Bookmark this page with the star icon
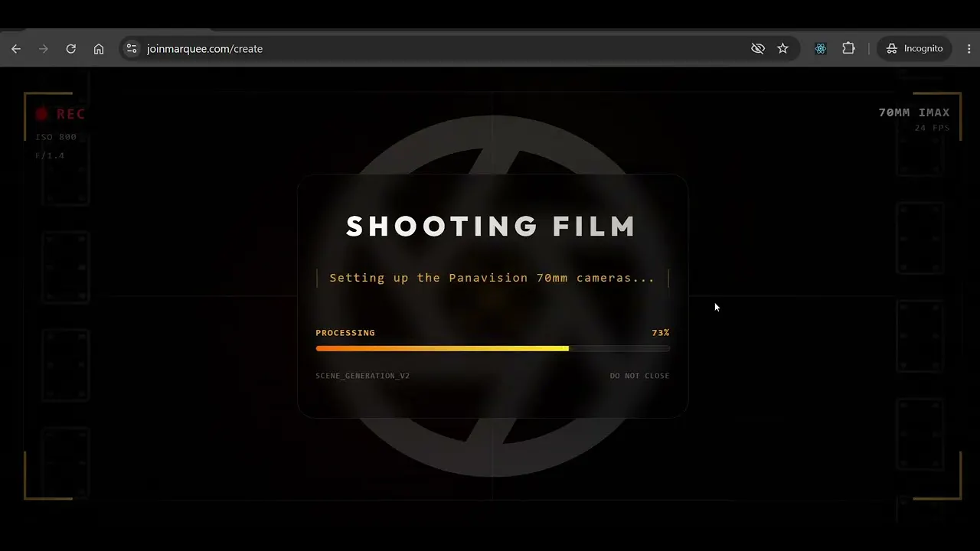The image size is (980, 551). click(782, 48)
